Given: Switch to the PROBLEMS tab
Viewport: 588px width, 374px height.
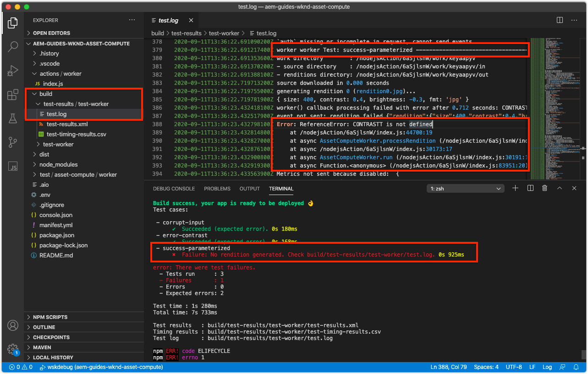Looking at the screenshot, I should (217, 189).
